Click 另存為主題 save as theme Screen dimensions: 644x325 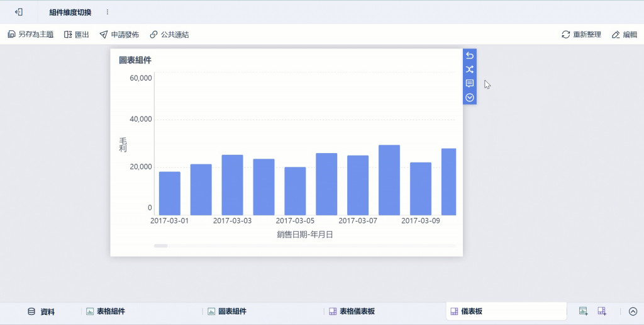coord(31,35)
